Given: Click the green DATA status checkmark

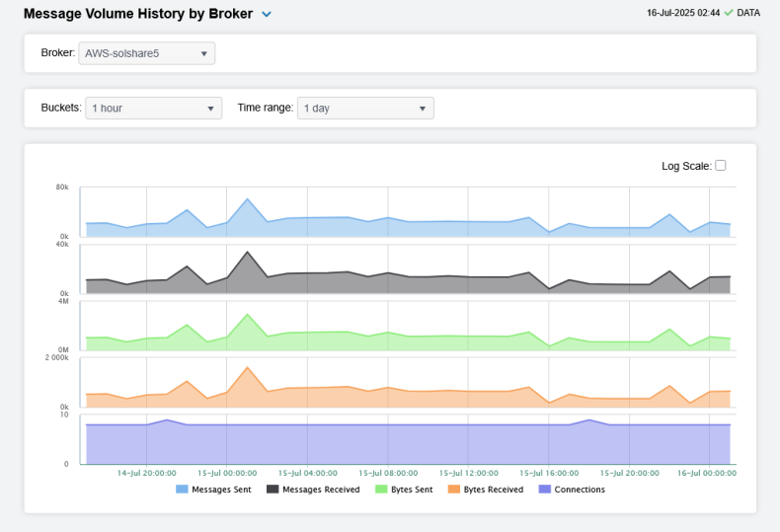Looking at the screenshot, I should coord(729,13).
